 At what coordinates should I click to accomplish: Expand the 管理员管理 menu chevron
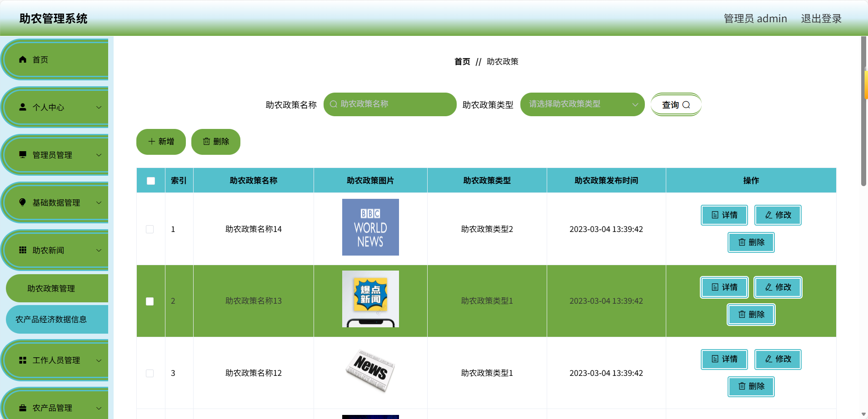[99, 155]
